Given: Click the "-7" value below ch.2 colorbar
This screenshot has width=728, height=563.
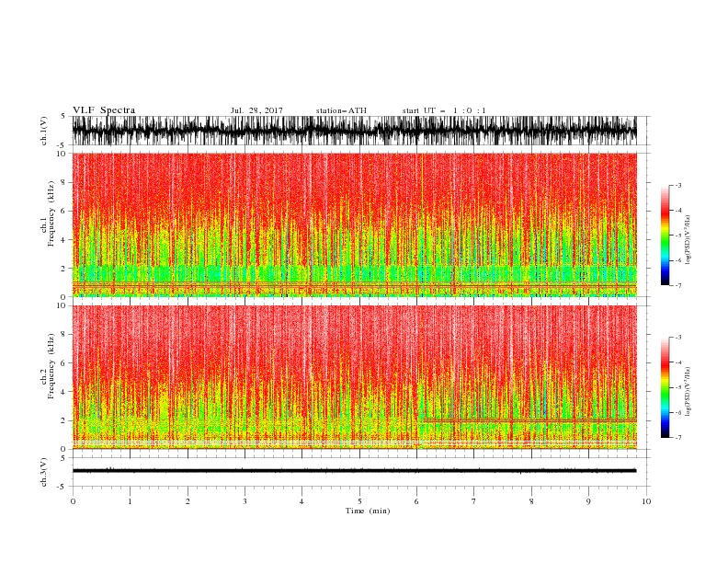Looking at the screenshot, I should (677, 438).
